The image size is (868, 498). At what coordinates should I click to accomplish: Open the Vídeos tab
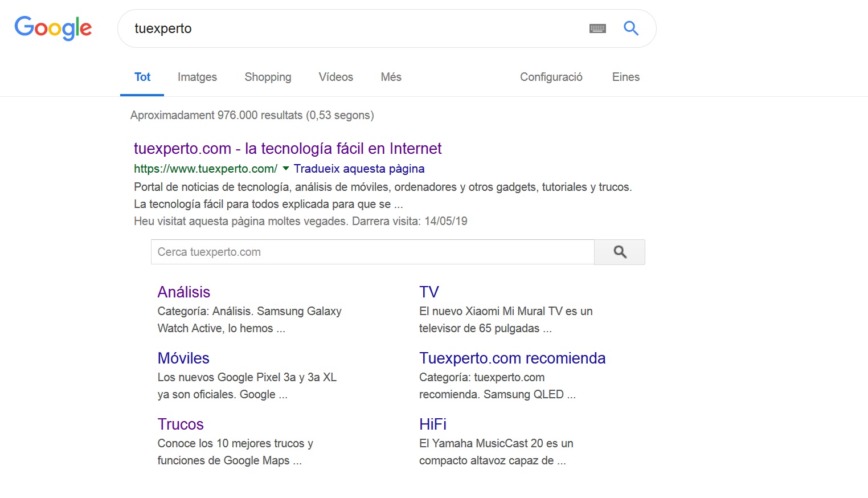[335, 77]
